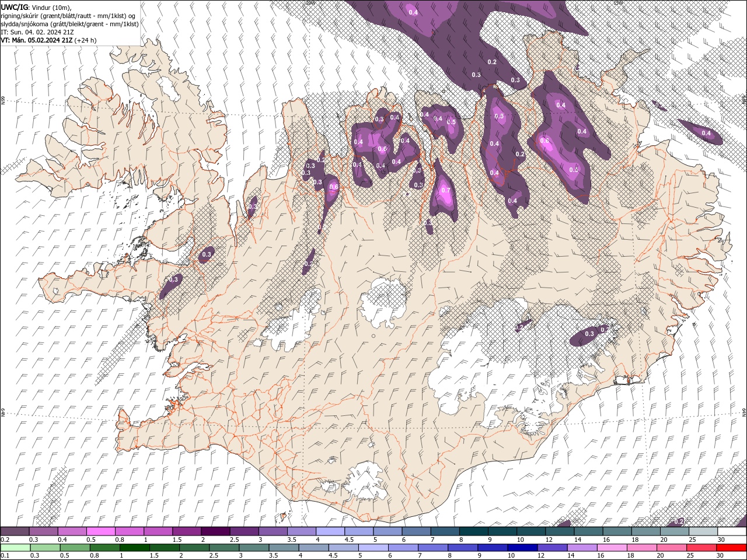747x560 pixels.
Task: Select the pale green 0.1 rain scale swatch
Action: [x=15, y=548]
